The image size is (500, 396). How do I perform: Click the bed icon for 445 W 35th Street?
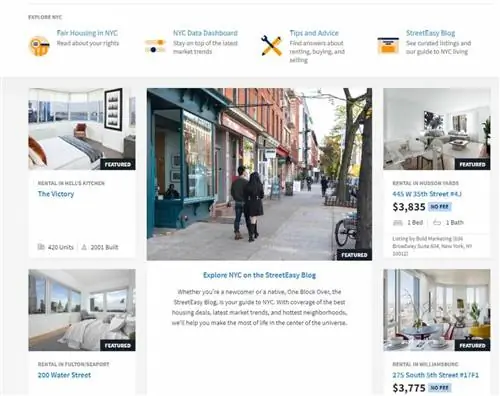(x=398, y=223)
